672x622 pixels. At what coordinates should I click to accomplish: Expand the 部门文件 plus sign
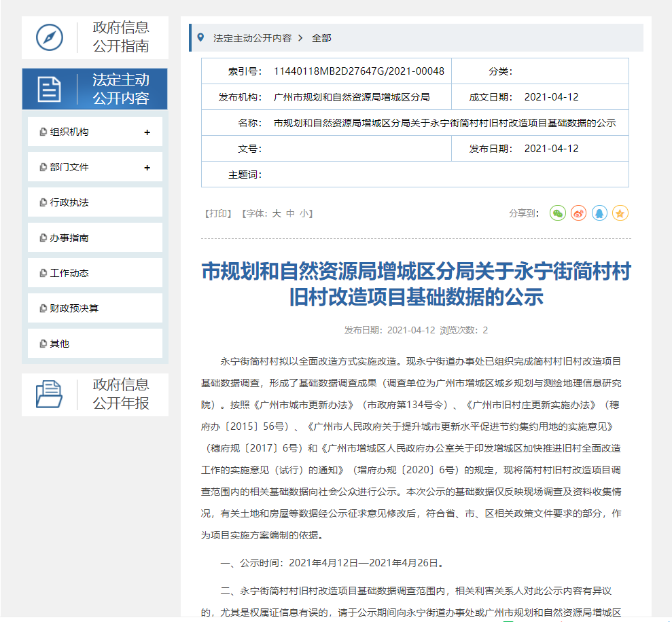point(147,168)
